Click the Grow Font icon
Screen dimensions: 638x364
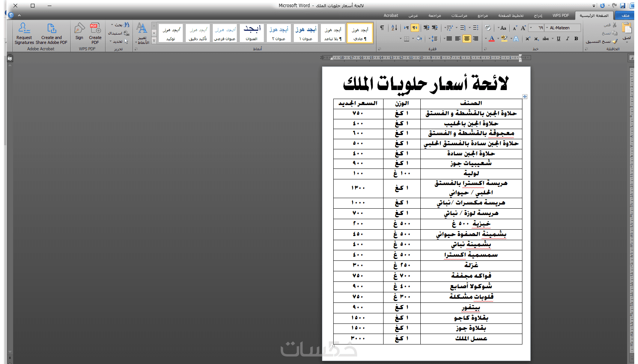pyautogui.click(x=523, y=28)
